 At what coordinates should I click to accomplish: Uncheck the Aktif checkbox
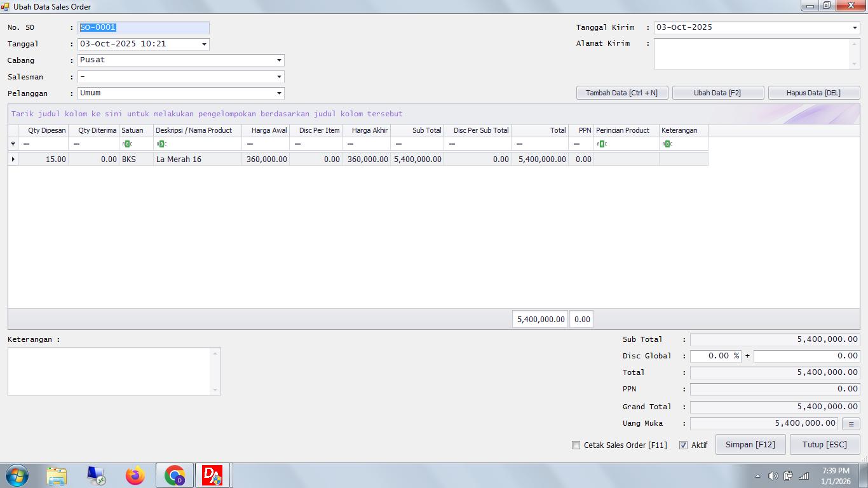click(x=684, y=445)
